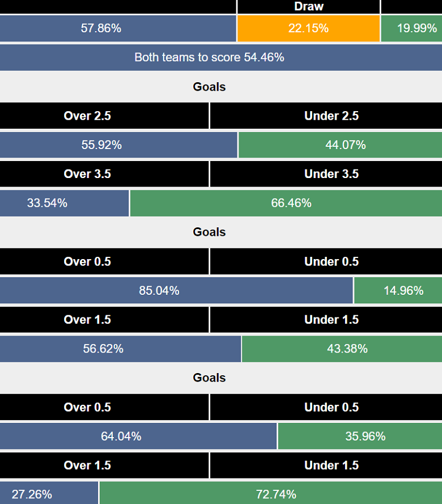Select the Draw header cell

(x=308, y=7)
